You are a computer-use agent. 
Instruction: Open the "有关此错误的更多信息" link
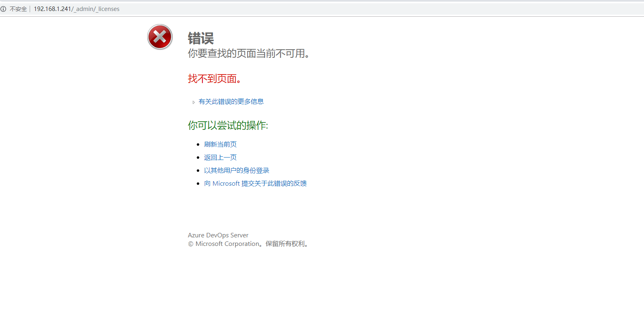(x=231, y=102)
